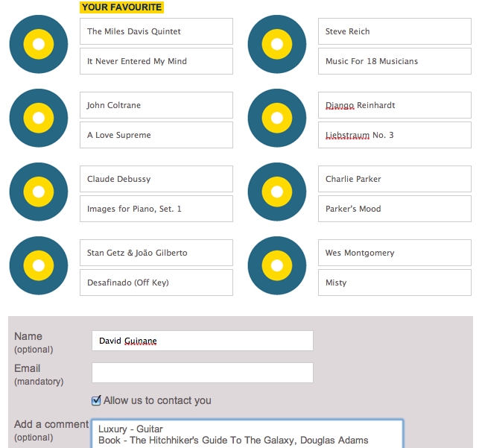Edit The Miles Davis Quintet artist field
Image resolution: width=482 pixels, height=448 pixels.
coord(156,31)
